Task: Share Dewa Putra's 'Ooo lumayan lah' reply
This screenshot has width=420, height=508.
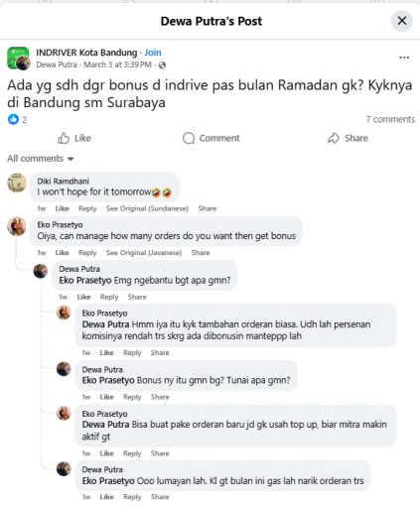Action: pyautogui.click(x=160, y=497)
